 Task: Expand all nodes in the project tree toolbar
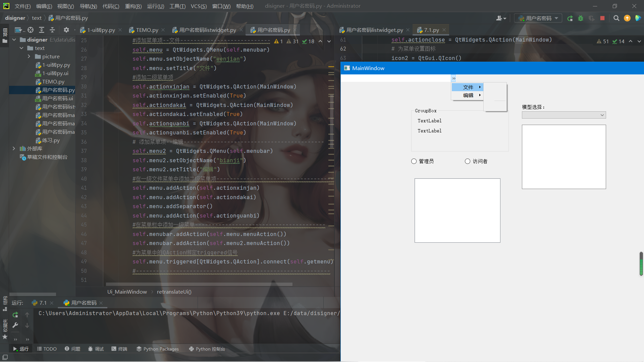41,30
